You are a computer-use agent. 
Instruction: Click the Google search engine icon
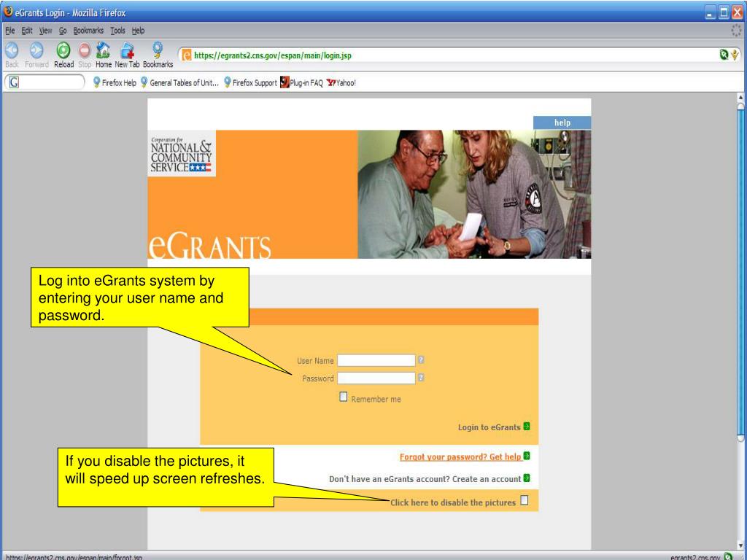[x=14, y=82]
